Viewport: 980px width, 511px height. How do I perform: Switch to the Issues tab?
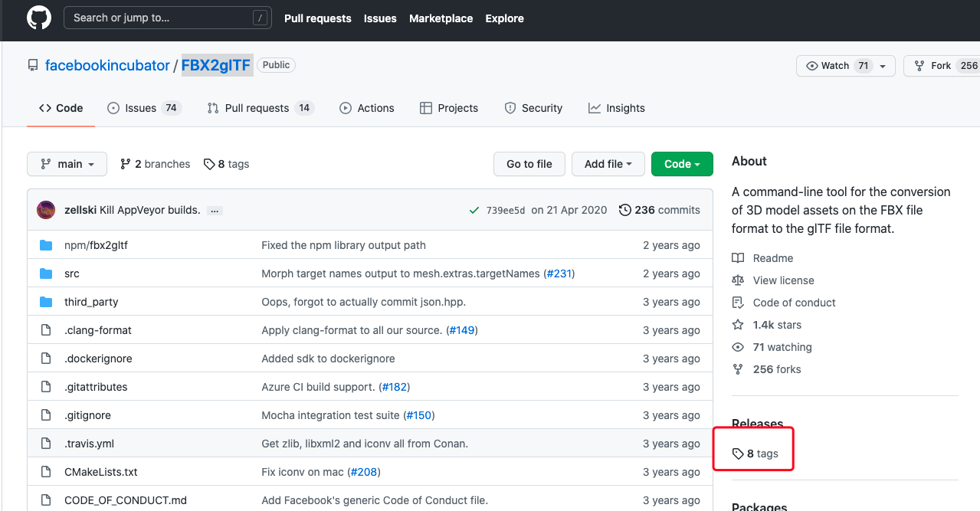(x=143, y=108)
